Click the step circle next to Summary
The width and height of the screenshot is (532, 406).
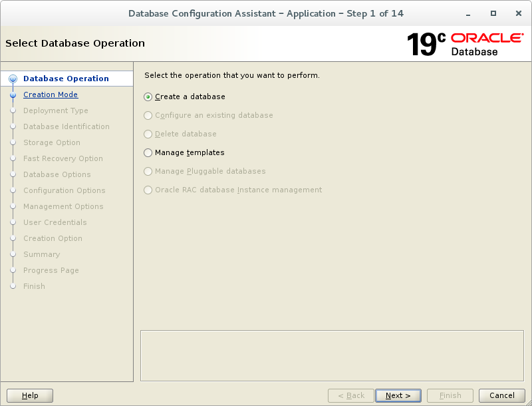click(13, 254)
